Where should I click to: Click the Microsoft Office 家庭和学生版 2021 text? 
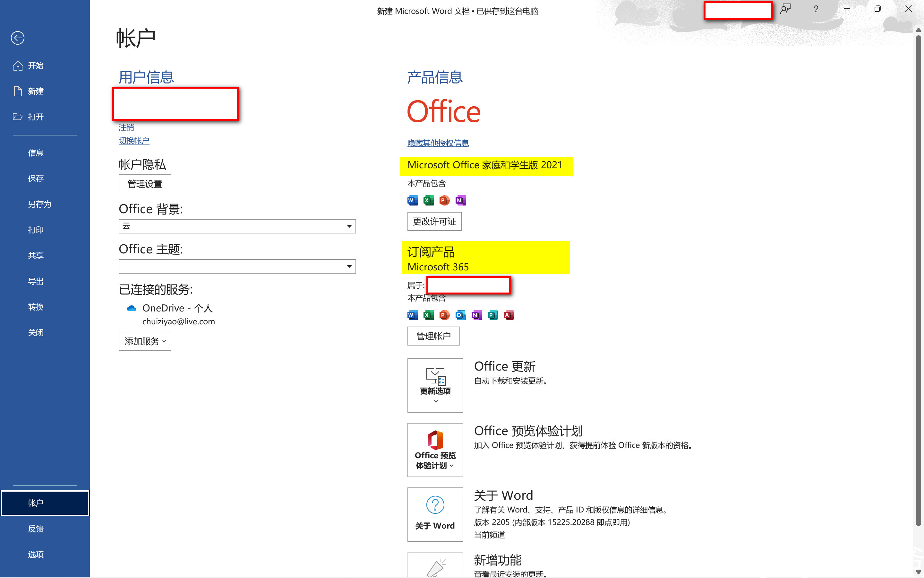point(484,165)
